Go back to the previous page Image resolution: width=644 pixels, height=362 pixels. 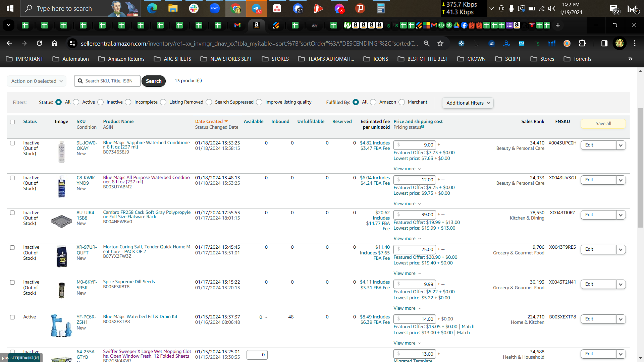point(9,43)
